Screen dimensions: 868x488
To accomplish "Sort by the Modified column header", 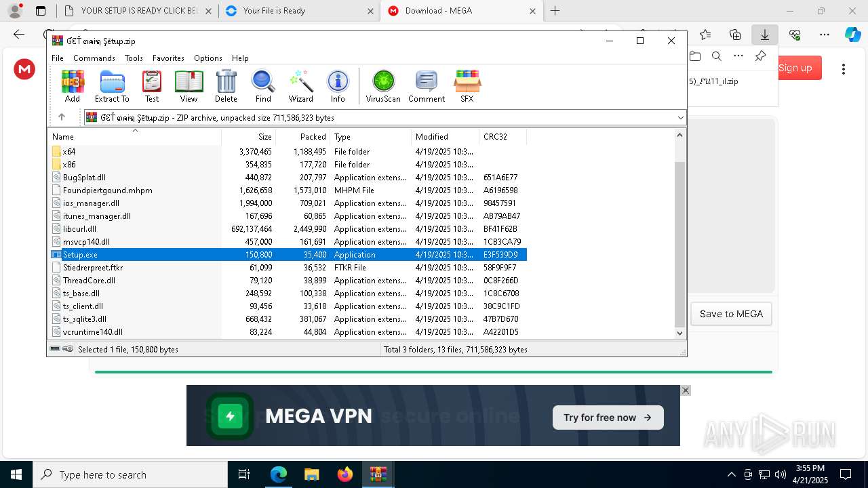I will point(445,137).
